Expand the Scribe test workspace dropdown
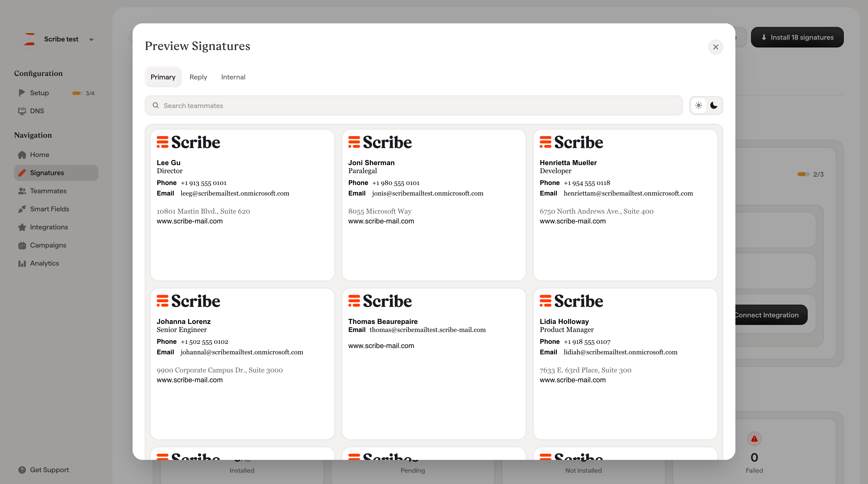868x484 pixels. [91, 39]
